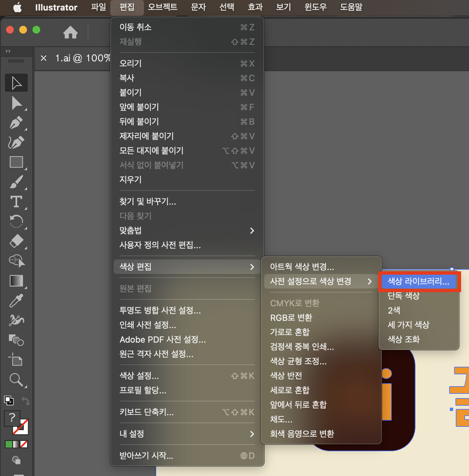Select the Paintbrush tool
This screenshot has height=476, width=469.
coord(16,182)
